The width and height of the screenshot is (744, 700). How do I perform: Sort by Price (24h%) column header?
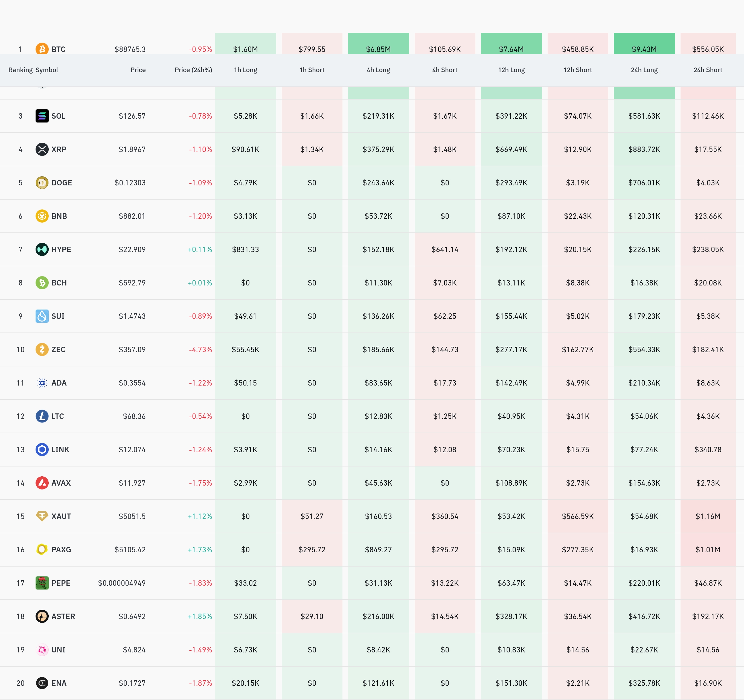click(x=193, y=70)
